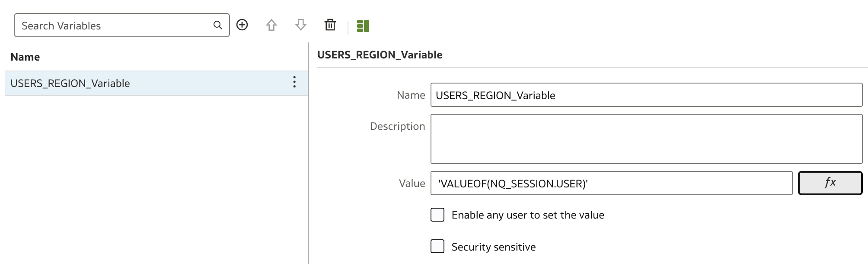Click the Name input field

646,95
